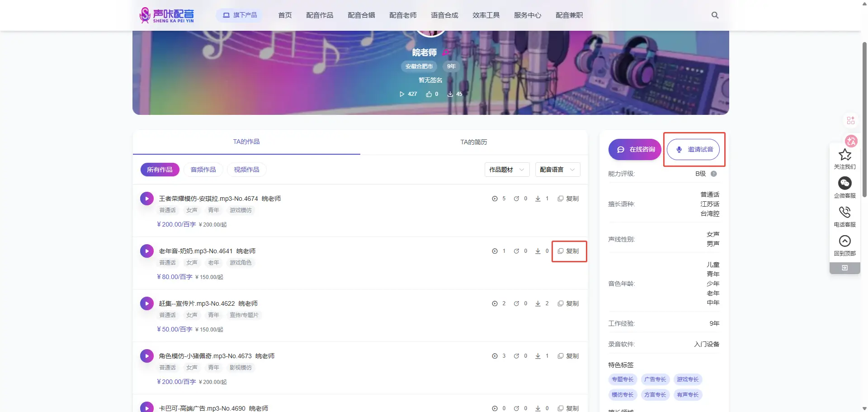This screenshot has height=412, width=868.
Task: Expand the 配音语言 dropdown
Action: [x=557, y=170]
